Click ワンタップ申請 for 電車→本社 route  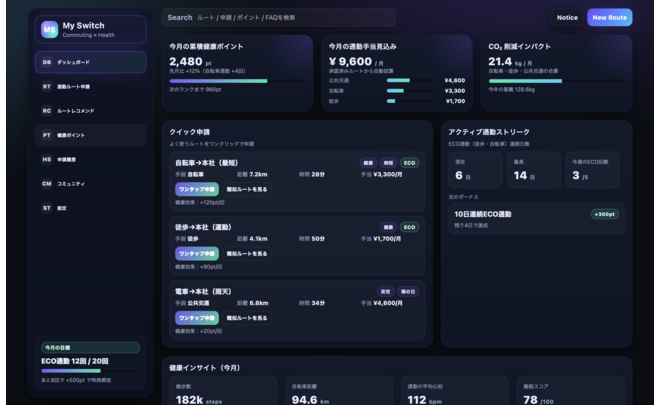(x=197, y=318)
